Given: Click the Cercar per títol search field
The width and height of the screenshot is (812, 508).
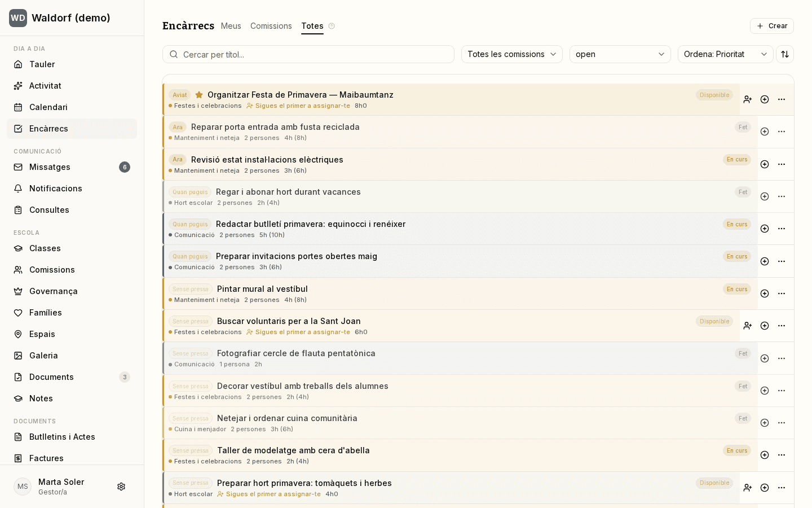Looking at the screenshot, I should [308, 54].
